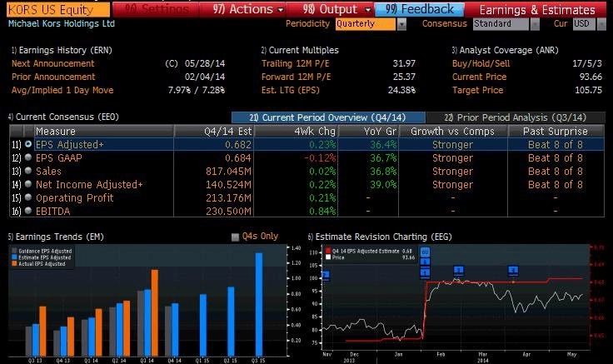The image size is (613, 364).
Task: Click the YoY Gr column header
Action: tap(368, 131)
